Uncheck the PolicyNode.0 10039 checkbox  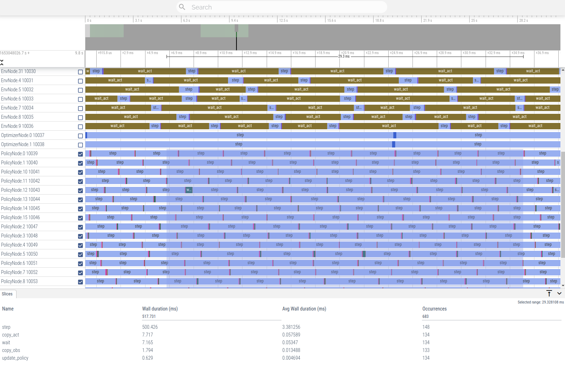tap(80, 154)
